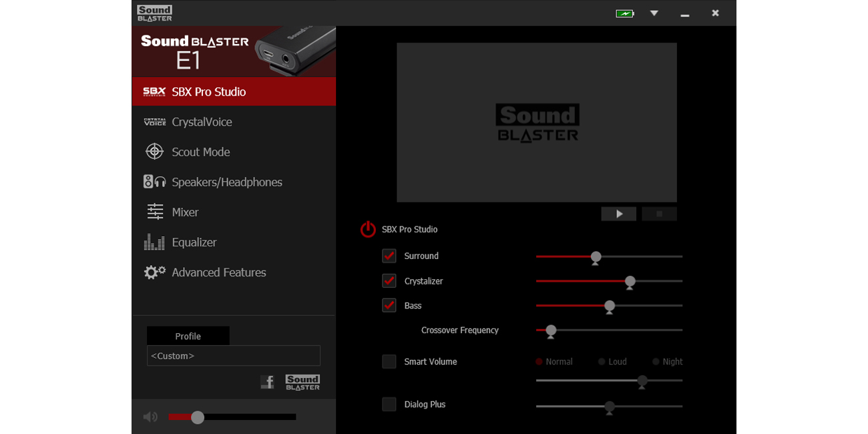This screenshot has width=868, height=434.
Task: Open the Equalizer panel
Action: (154, 242)
